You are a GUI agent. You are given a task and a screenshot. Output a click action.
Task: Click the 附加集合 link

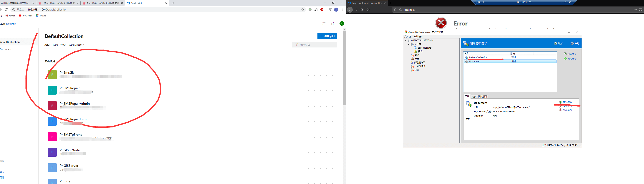572,59
